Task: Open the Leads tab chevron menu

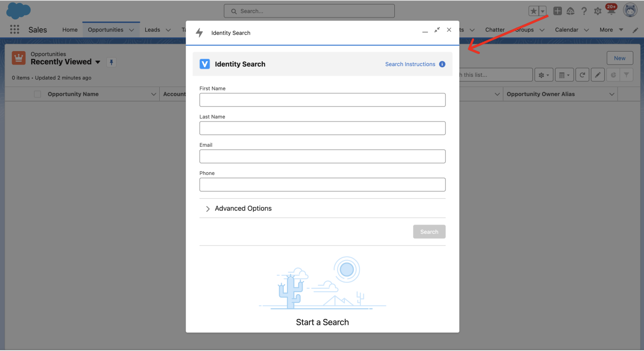Action: pyautogui.click(x=168, y=30)
